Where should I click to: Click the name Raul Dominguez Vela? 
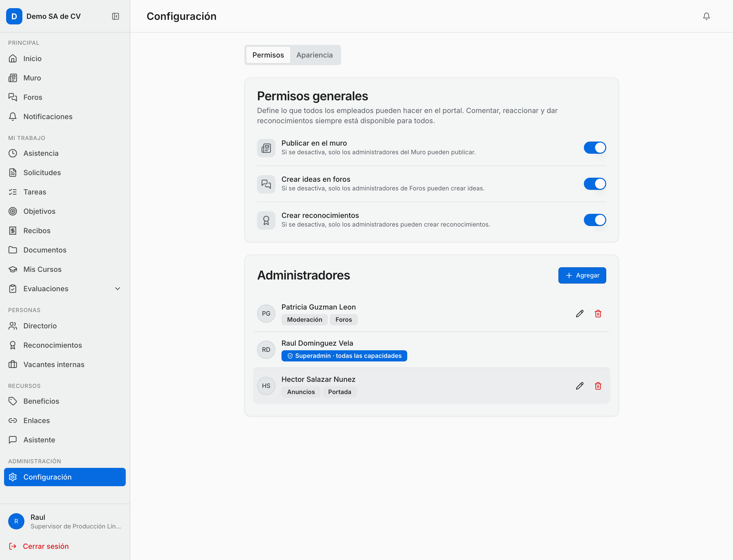[317, 343]
